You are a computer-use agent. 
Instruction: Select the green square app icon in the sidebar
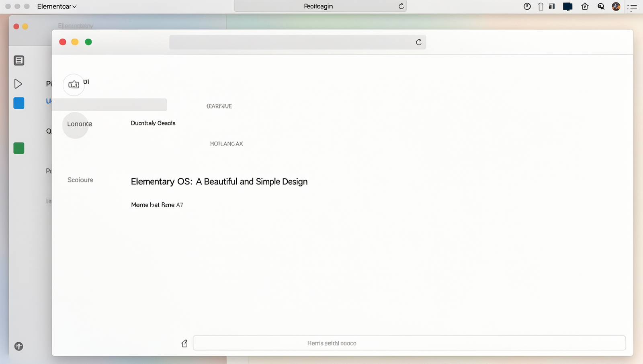(x=19, y=148)
